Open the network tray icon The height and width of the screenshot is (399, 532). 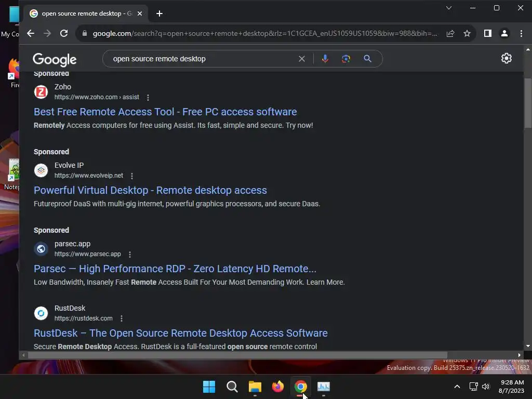point(473,387)
